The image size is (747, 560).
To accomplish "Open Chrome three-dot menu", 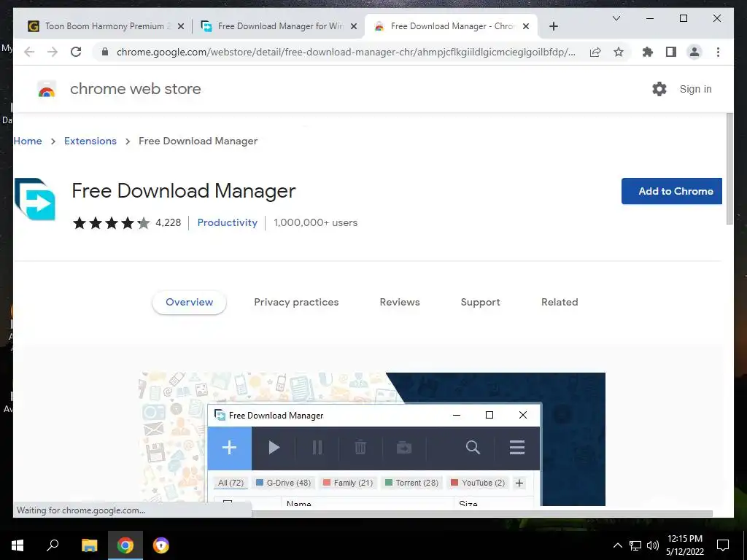I will (718, 52).
